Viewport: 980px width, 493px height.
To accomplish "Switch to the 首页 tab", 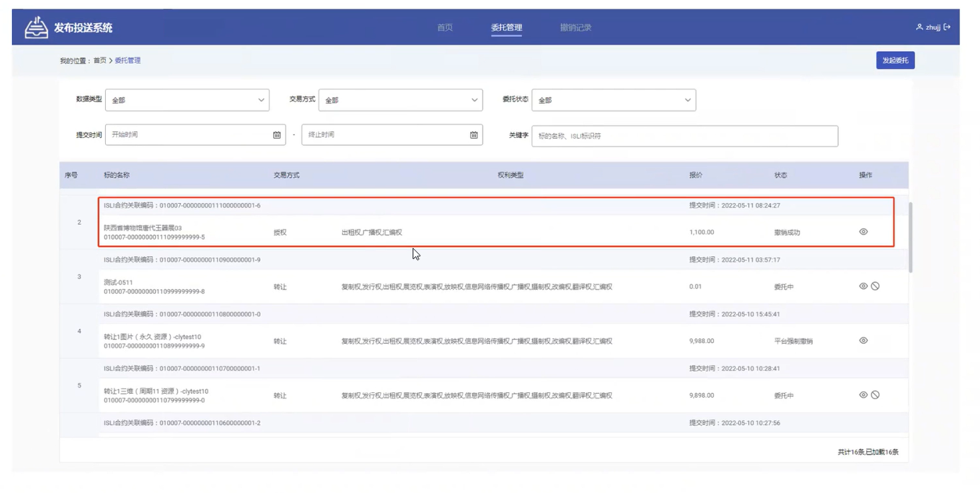I will 445,28.
